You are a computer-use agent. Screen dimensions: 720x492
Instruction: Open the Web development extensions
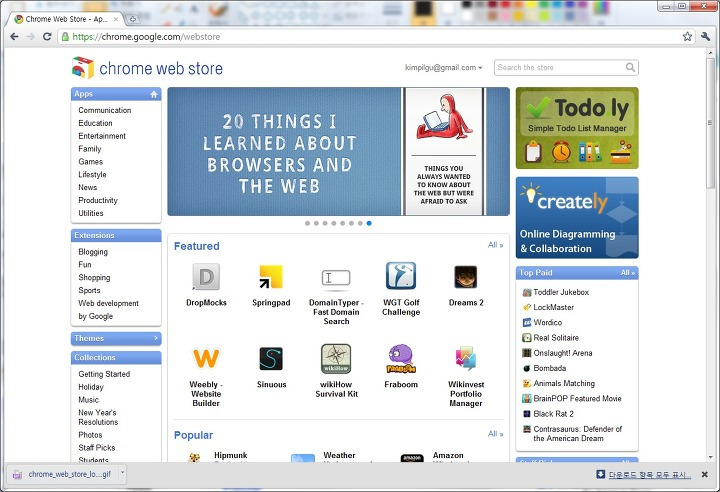pos(108,303)
